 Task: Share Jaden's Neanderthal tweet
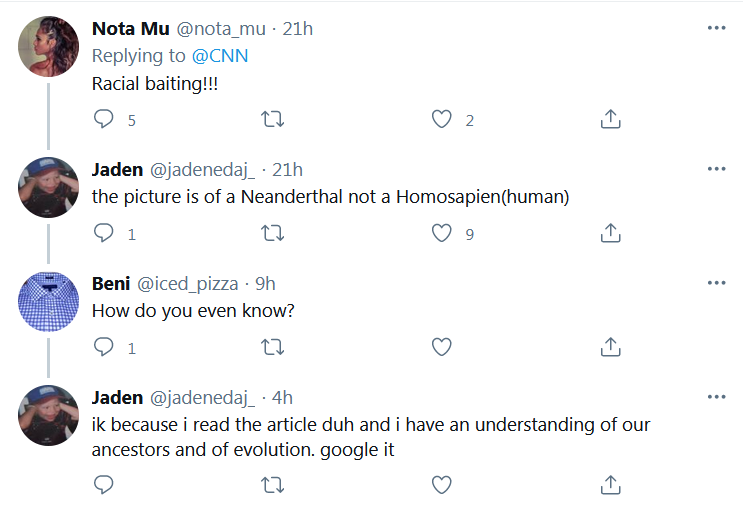click(610, 233)
